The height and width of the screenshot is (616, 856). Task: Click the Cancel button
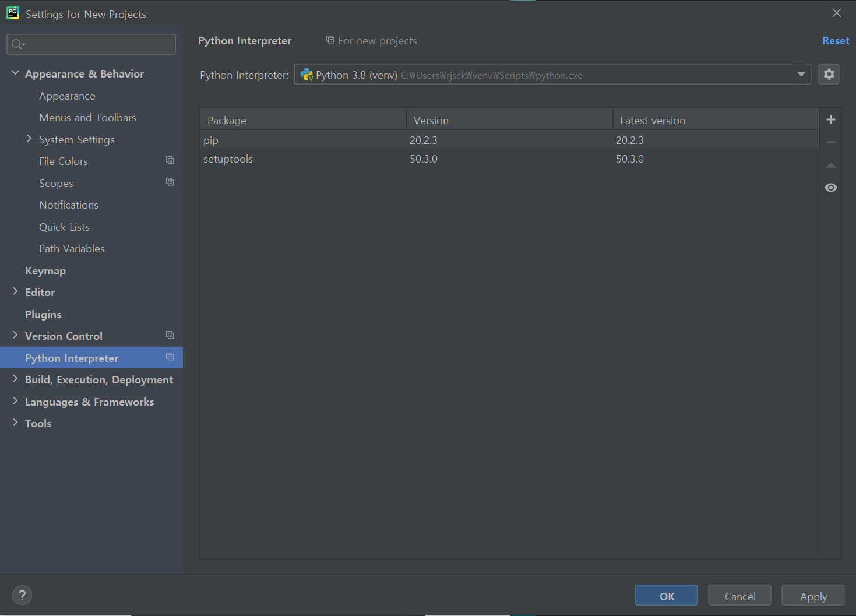(739, 596)
